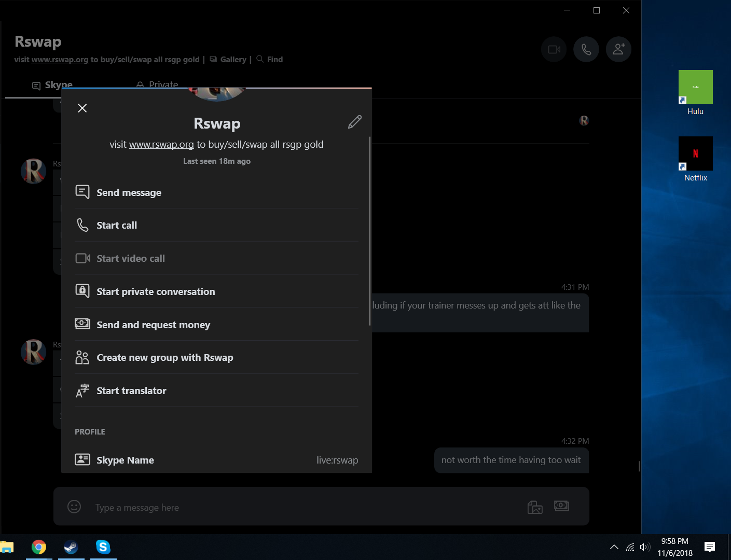This screenshot has width=731, height=560.
Task: Select Start video call option
Action: [217, 258]
